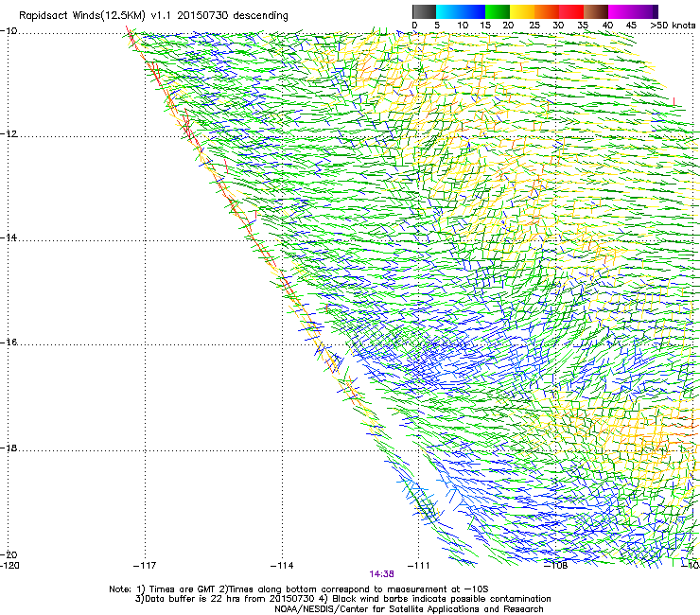
Task: Click the purple 14:38 time marker
Action: pos(382,574)
